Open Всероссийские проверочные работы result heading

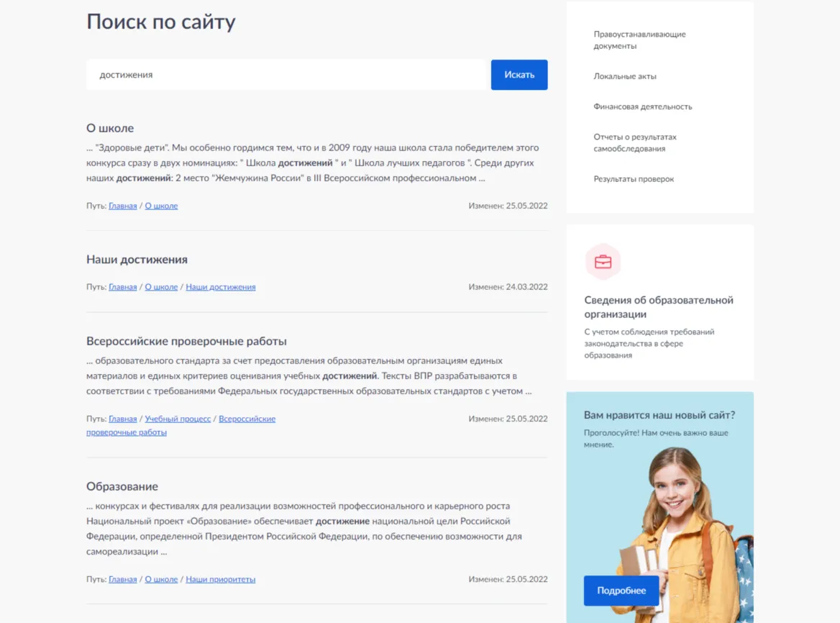(186, 341)
